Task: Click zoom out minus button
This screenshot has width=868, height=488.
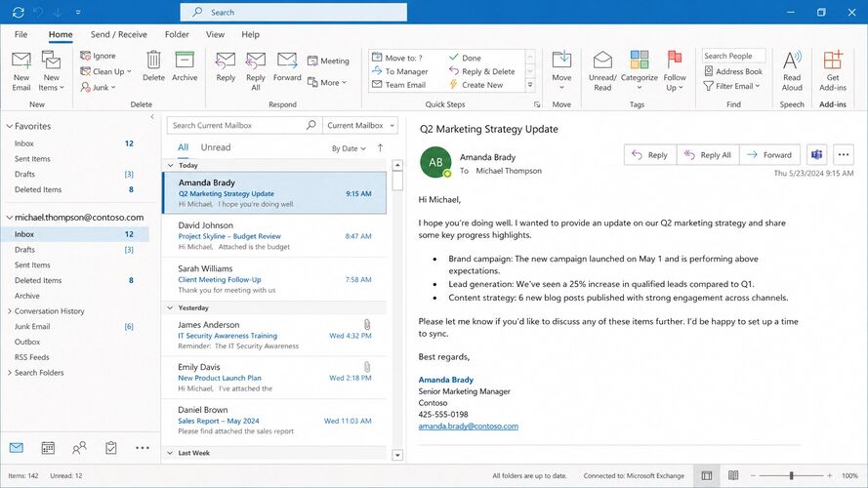Action: [753, 475]
